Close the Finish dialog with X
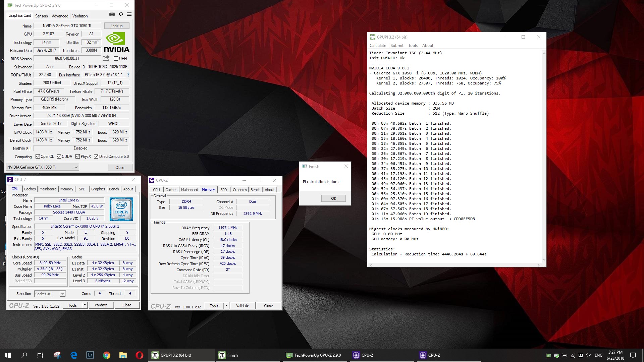Viewport: 644px width, 362px height. click(x=346, y=166)
